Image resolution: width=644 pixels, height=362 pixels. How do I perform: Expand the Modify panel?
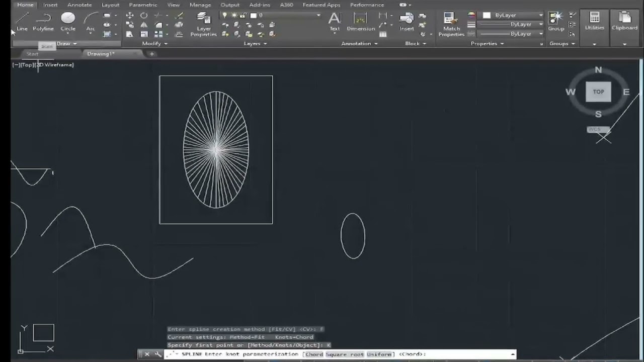[154, 44]
